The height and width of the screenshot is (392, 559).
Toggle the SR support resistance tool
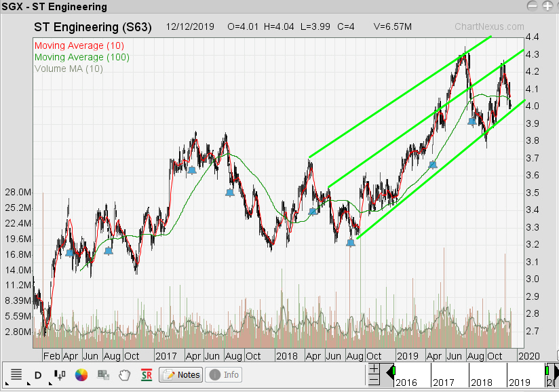click(147, 375)
